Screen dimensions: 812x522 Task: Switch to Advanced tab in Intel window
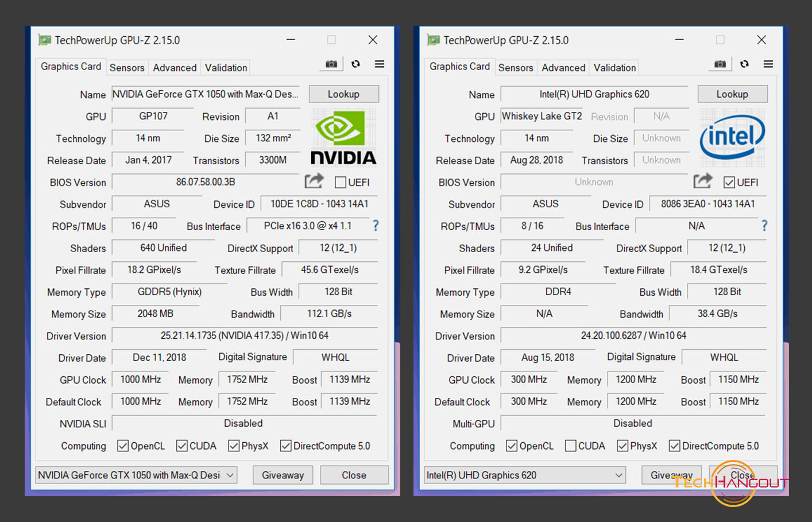click(x=563, y=68)
